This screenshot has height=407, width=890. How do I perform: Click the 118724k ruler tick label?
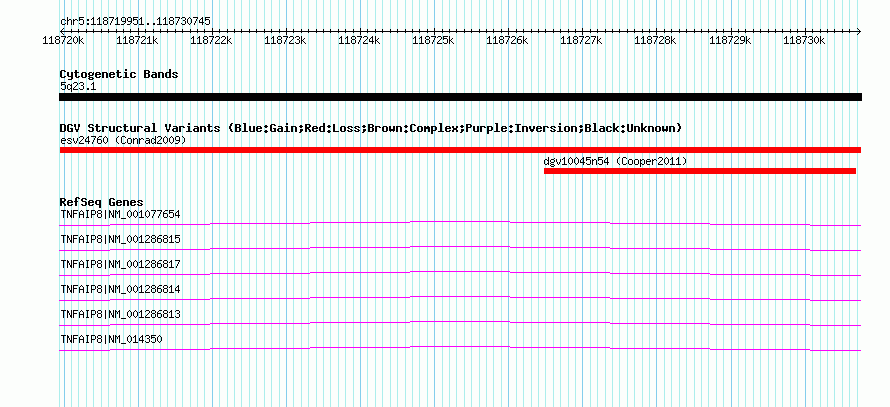click(x=359, y=40)
